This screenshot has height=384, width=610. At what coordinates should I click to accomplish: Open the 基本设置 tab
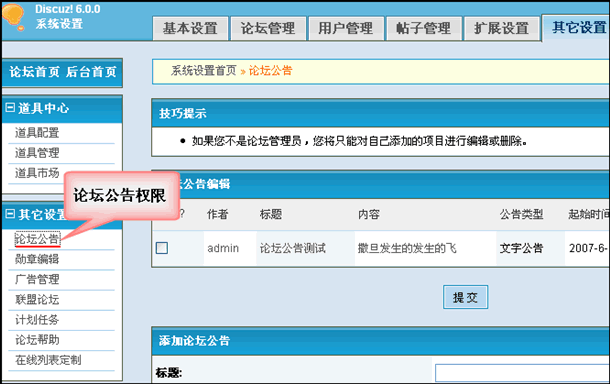pos(190,28)
